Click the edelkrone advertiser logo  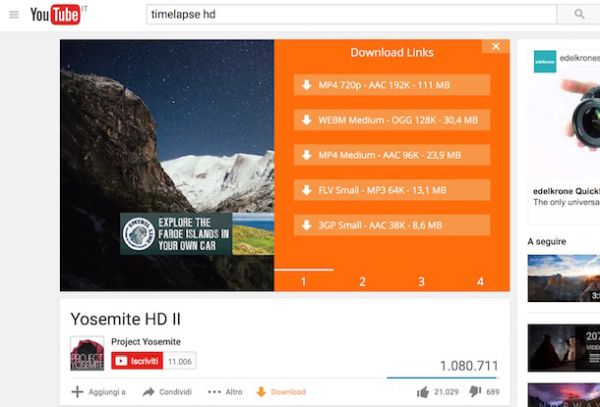click(x=545, y=61)
